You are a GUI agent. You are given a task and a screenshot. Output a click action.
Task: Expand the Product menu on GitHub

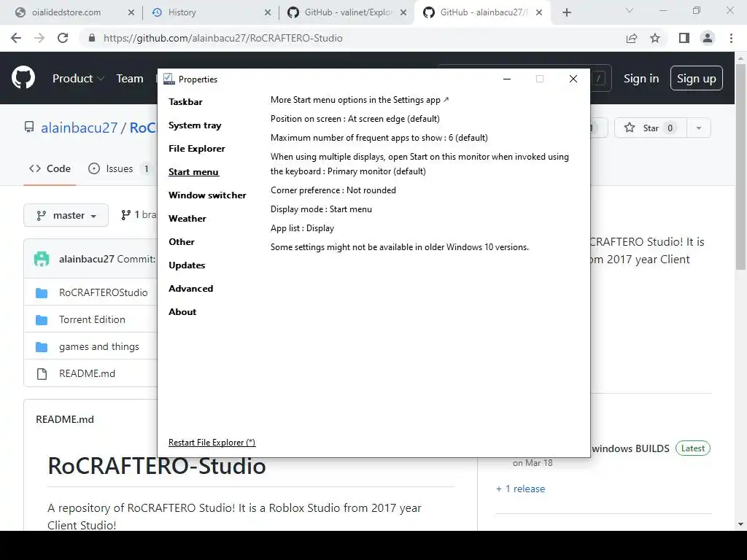tap(78, 78)
